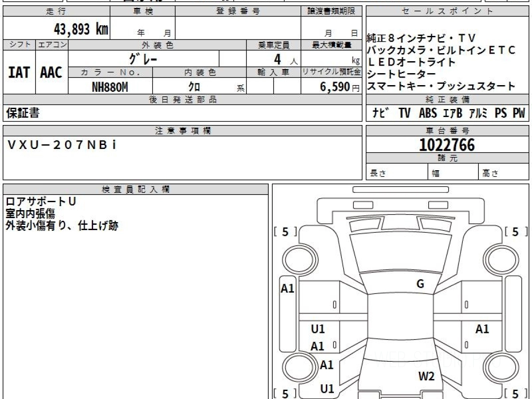Click the リサイクル預託金 header cell

(x=332, y=72)
